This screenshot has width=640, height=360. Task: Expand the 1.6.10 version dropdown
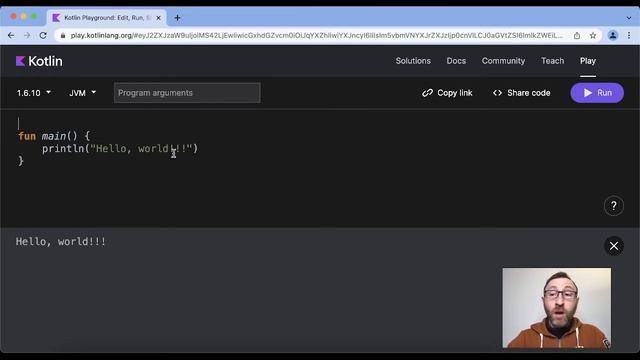(33, 93)
